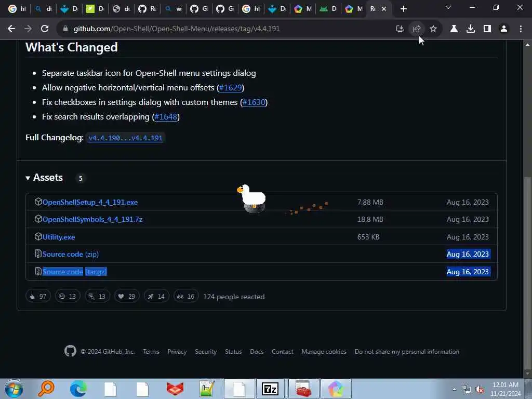
Task: Reload the GitHub release page
Action: 45,29
